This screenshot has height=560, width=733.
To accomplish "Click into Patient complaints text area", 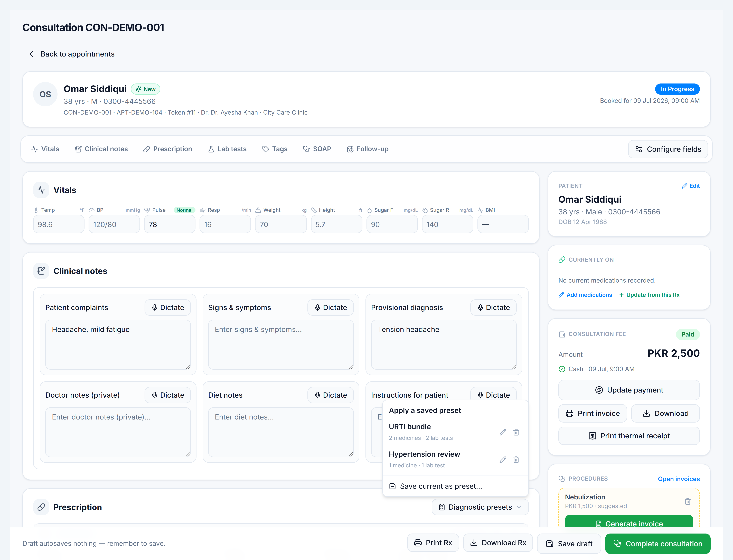I will tap(118, 345).
